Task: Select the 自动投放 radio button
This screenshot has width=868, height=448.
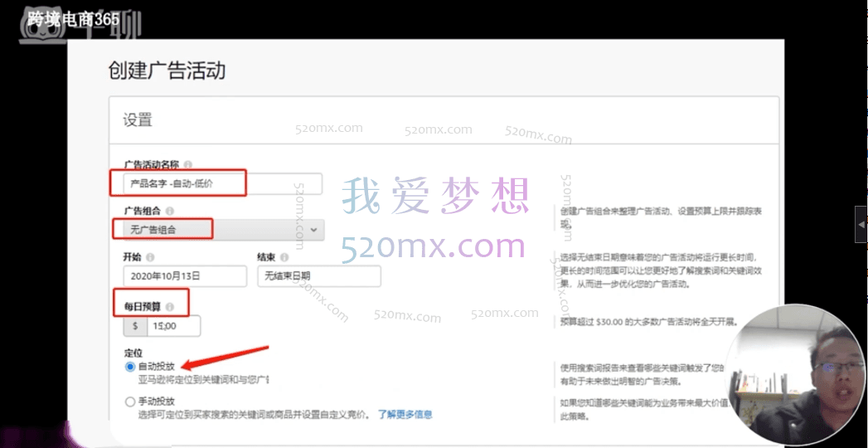Action: point(130,367)
